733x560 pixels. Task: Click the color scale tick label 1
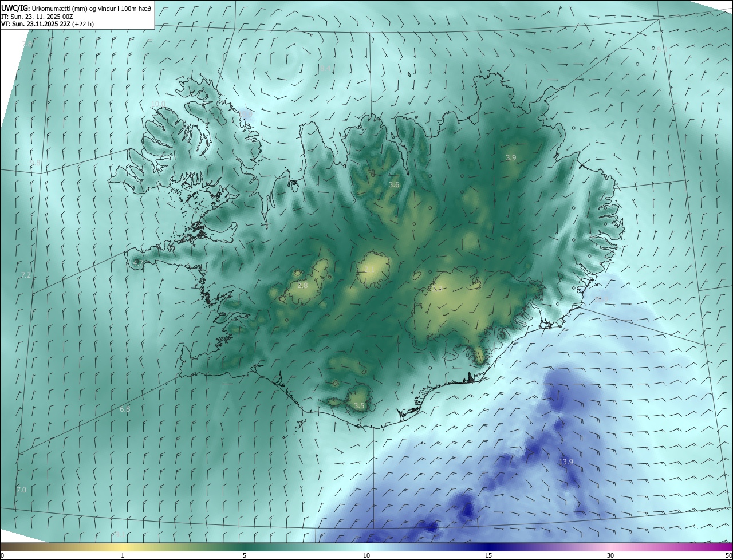[x=123, y=555]
